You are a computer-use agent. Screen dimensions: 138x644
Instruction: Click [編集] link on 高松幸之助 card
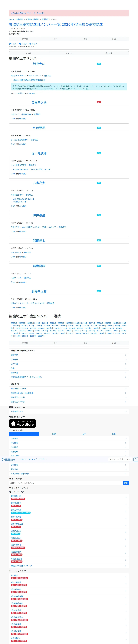(x=24, y=119)
